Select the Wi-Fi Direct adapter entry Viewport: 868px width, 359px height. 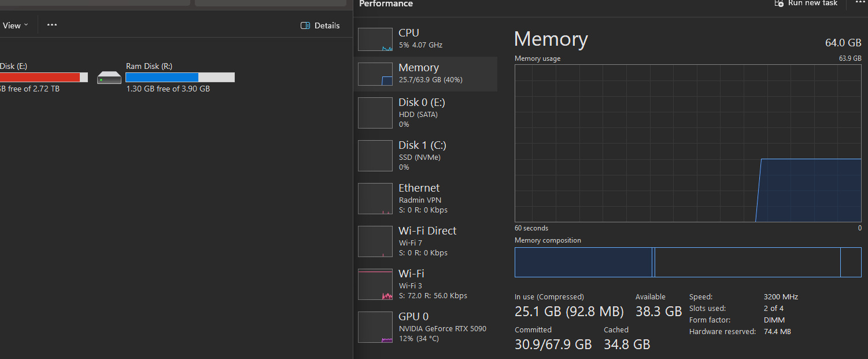(425, 241)
